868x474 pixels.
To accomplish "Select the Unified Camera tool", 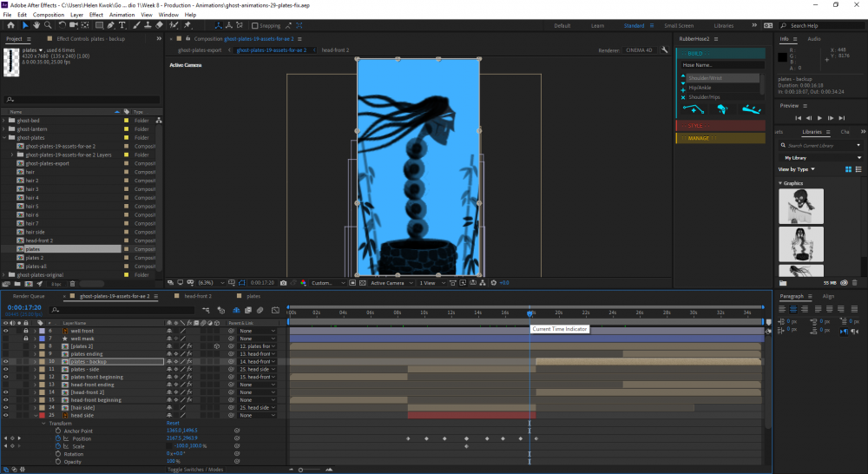I will [x=74, y=25].
